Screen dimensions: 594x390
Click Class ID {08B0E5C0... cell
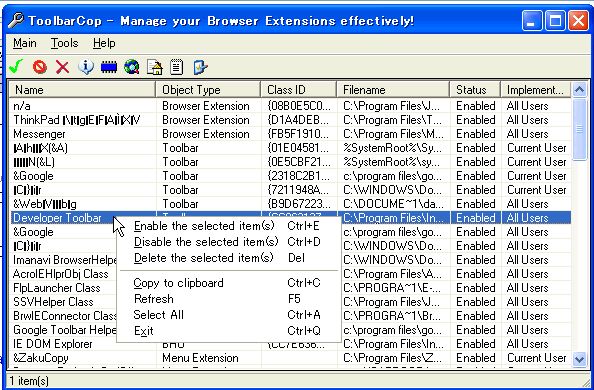pyautogui.click(x=299, y=106)
